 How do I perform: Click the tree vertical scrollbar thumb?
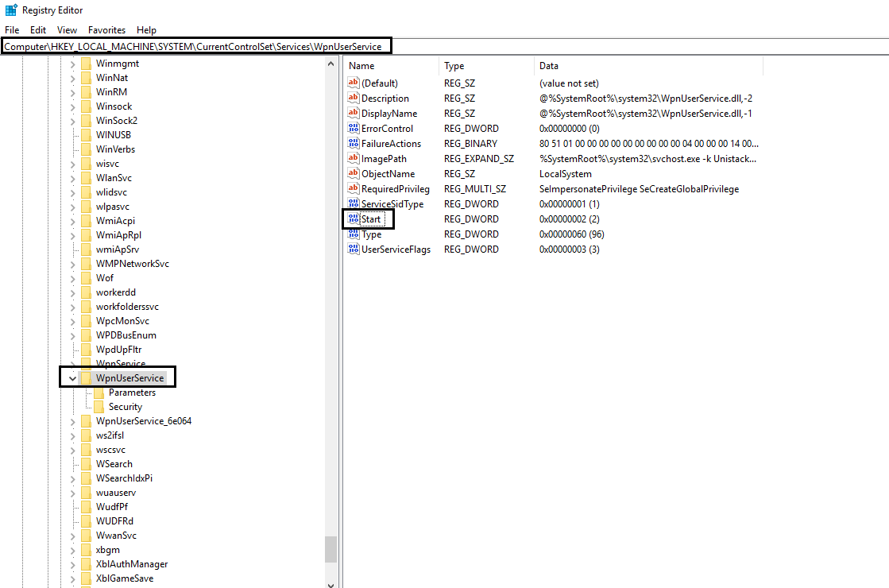tap(331, 549)
